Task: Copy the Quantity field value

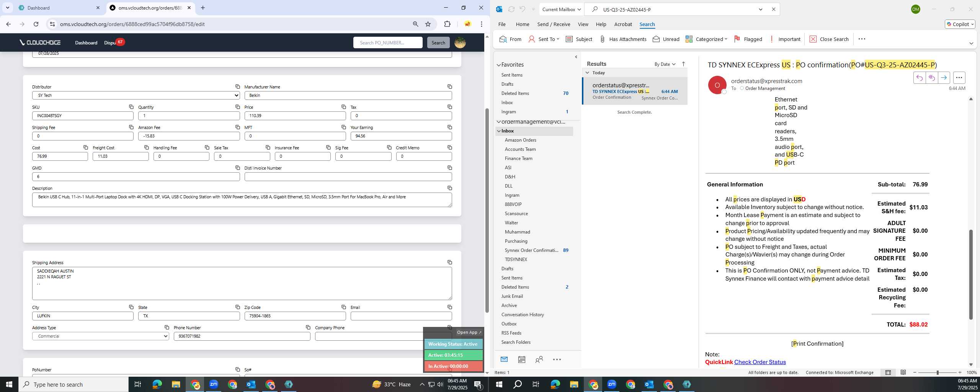Action: [237, 107]
